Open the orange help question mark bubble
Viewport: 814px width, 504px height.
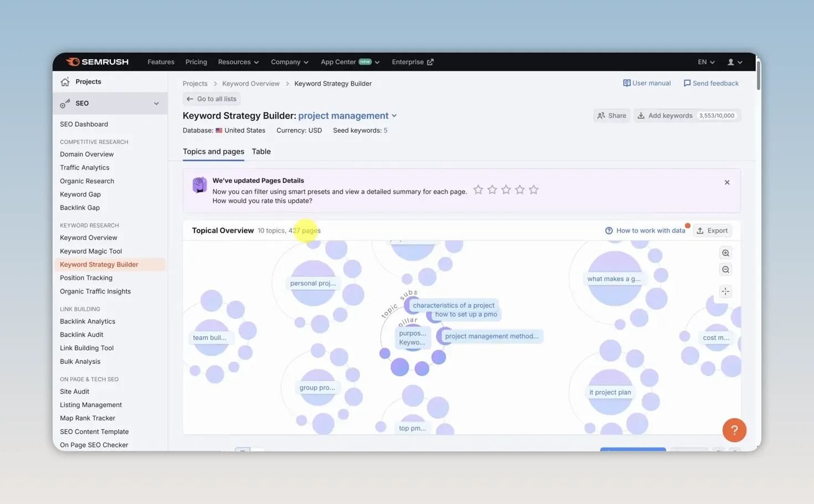point(734,430)
